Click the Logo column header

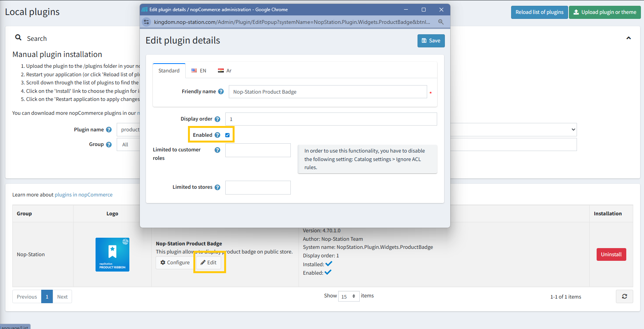tap(112, 214)
